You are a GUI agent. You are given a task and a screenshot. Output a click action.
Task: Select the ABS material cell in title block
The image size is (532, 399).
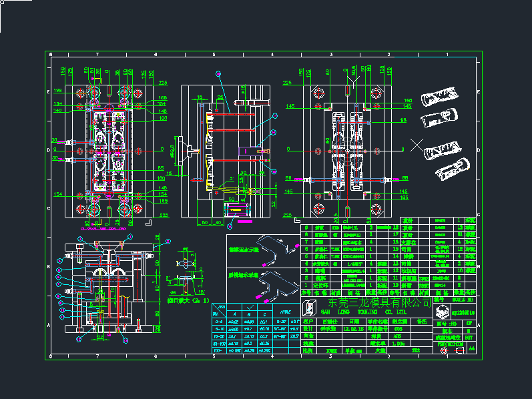coord(397,336)
